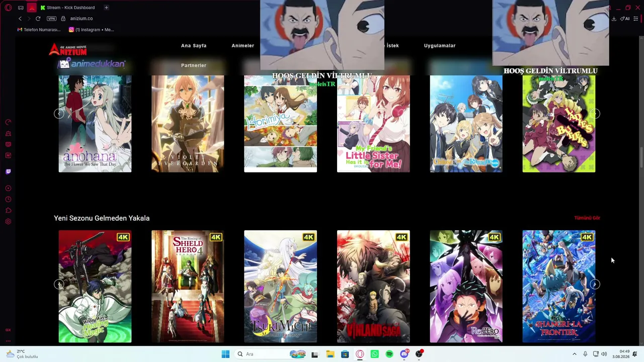
Task: Open WhatsApp from taskbar
Action: coord(374,354)
